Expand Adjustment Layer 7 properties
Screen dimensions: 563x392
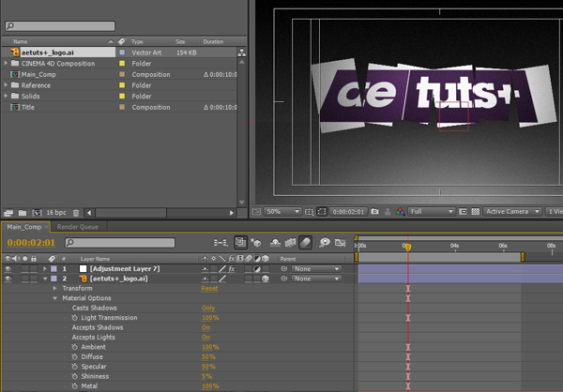click(x=45, y=268)
